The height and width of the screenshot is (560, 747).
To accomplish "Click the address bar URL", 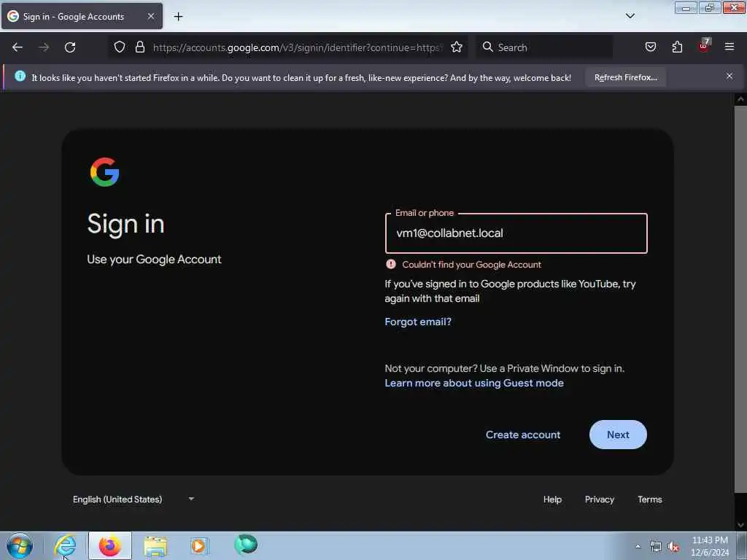I will (298, 47).
